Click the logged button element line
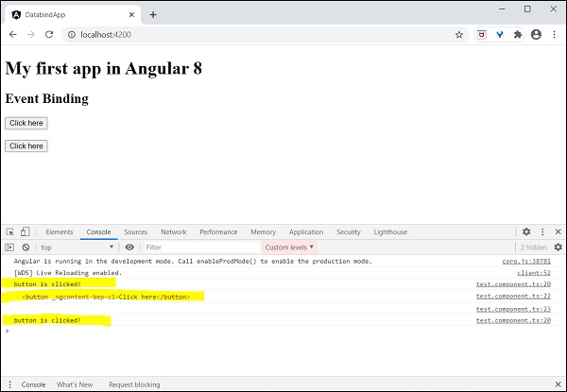Image resolution: width=567 pixels, height=392 pixels. coord(106,297)
